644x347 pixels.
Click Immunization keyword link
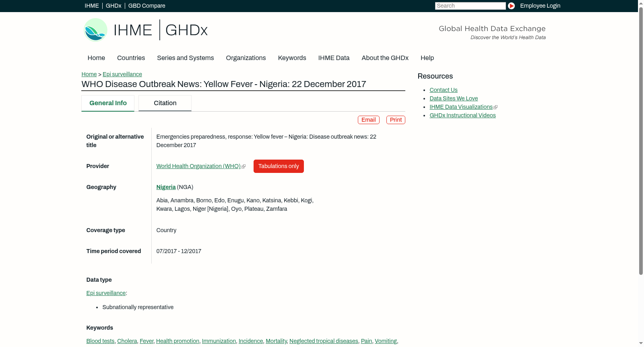[219, 341]
